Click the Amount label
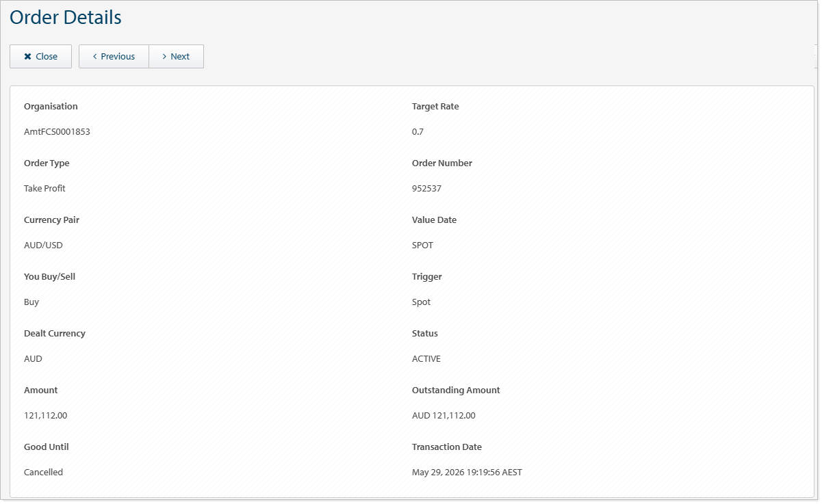This screenshot has height=504, width=822. 41,390
